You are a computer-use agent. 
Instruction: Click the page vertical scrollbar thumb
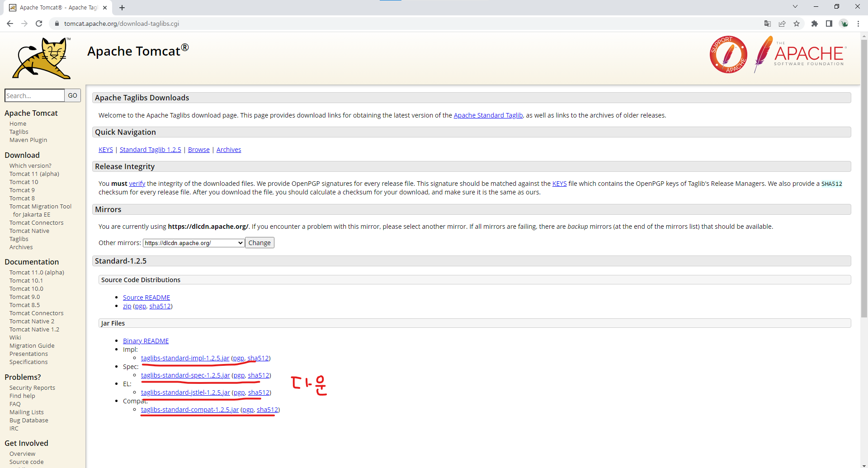tap(864, 179)
